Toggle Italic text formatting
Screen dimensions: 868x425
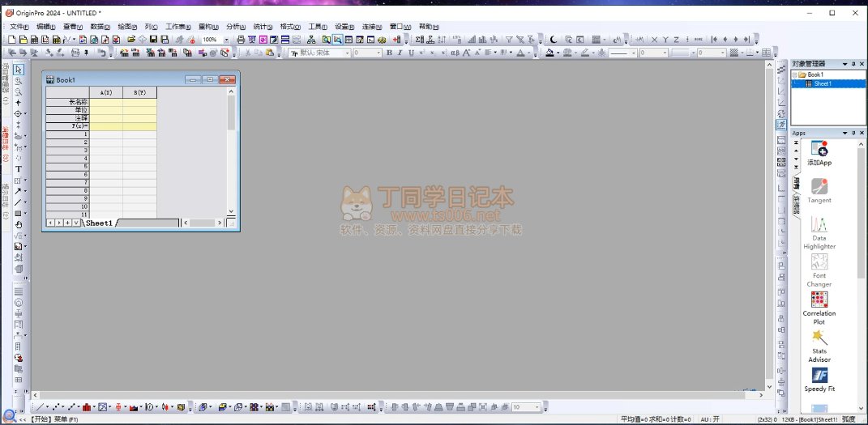(x=400, y=53)
